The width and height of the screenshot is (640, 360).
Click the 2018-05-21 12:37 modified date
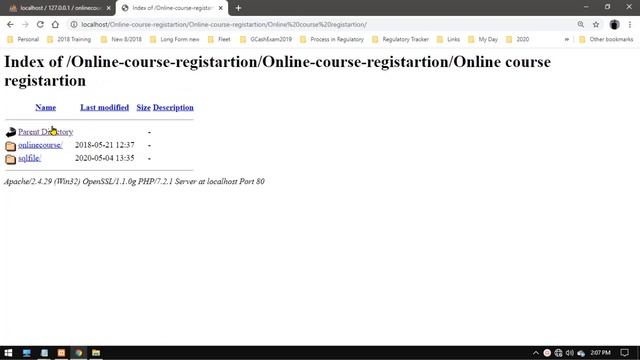point(104,145)
